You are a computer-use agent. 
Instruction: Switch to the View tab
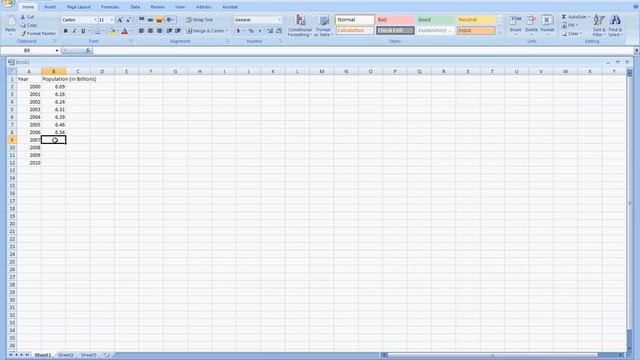pyautogui.click(x=180, y=7)
